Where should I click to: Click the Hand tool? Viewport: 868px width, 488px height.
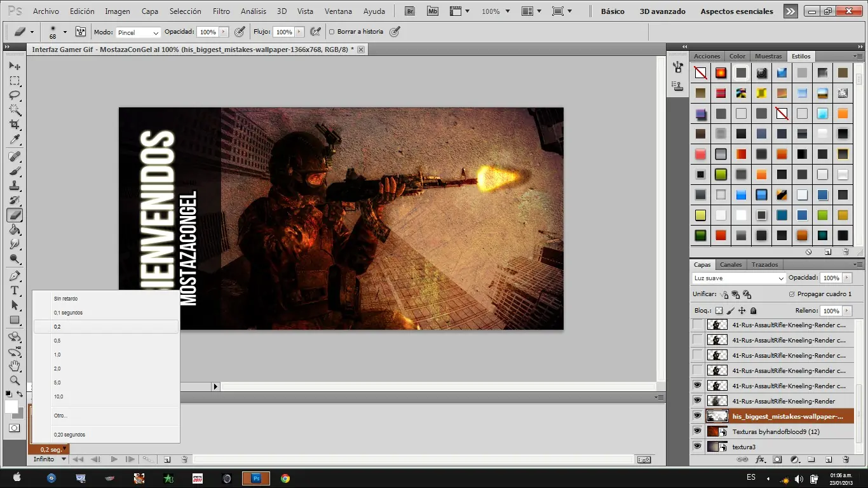pyautogui.click(x=15, y=365)
